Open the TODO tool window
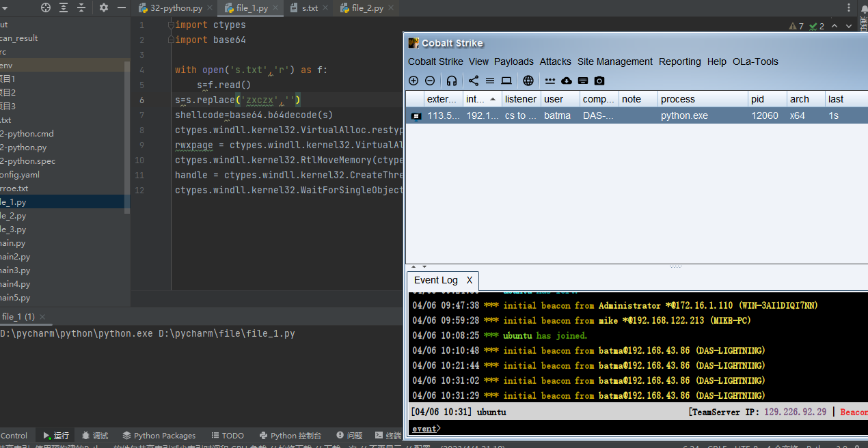The image size is (868, 448). pyautogui.click(x=228, y=436)
